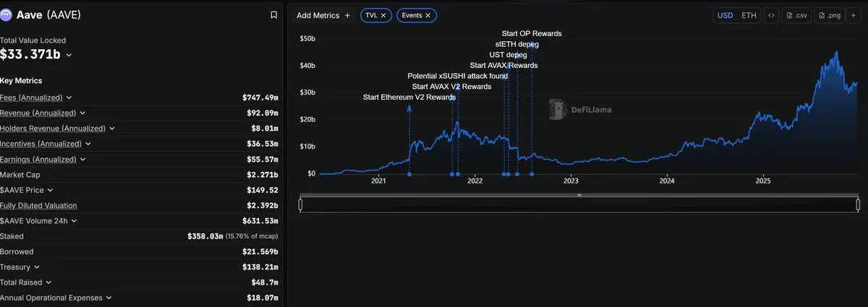
Task: Click the Start OP Rewards event marker
Action: [532, 174]
